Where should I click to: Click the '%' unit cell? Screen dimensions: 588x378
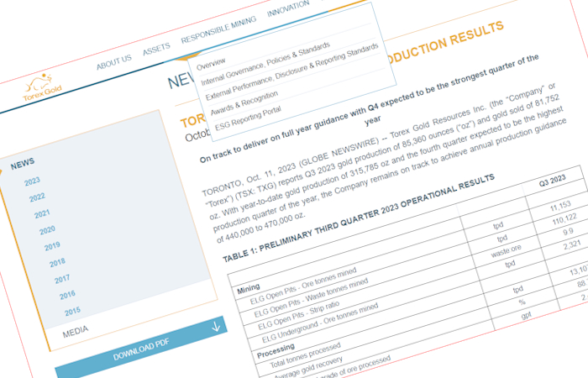coord(522,302)
